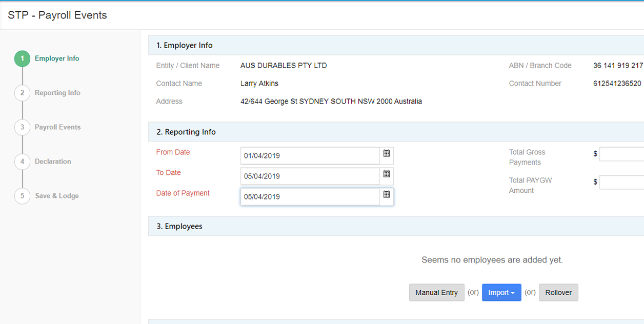644x324 pixels.
Task: Click the Rollover button
Action: tap(558, 293)
